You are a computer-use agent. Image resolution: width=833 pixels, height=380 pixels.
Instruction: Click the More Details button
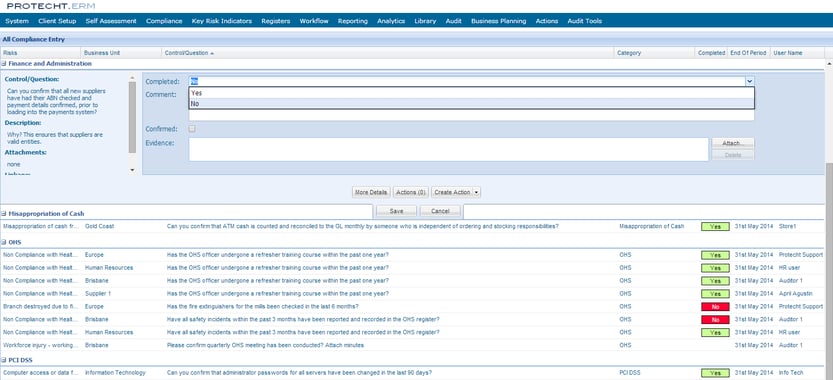click(x=371, y=192)
